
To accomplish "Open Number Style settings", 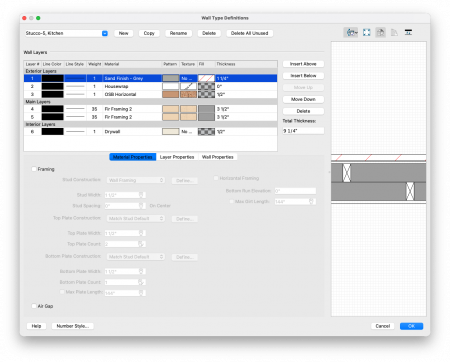I will [73, 326].
